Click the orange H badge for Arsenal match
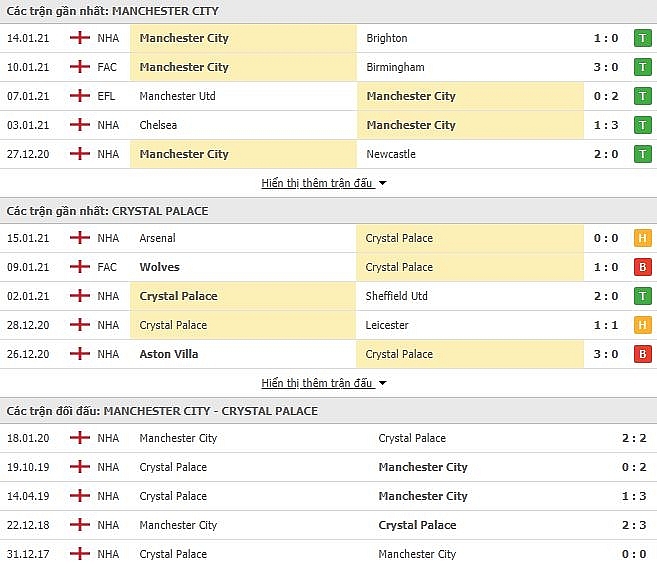The image size is (657, 564). tap(642, 238)
